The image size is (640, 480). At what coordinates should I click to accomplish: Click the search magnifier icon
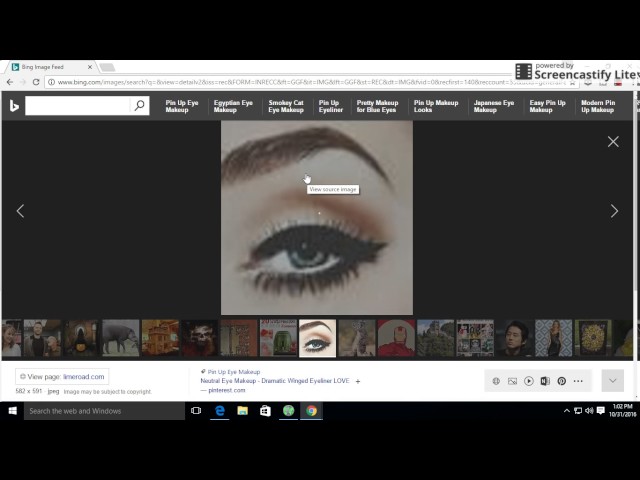140,106
